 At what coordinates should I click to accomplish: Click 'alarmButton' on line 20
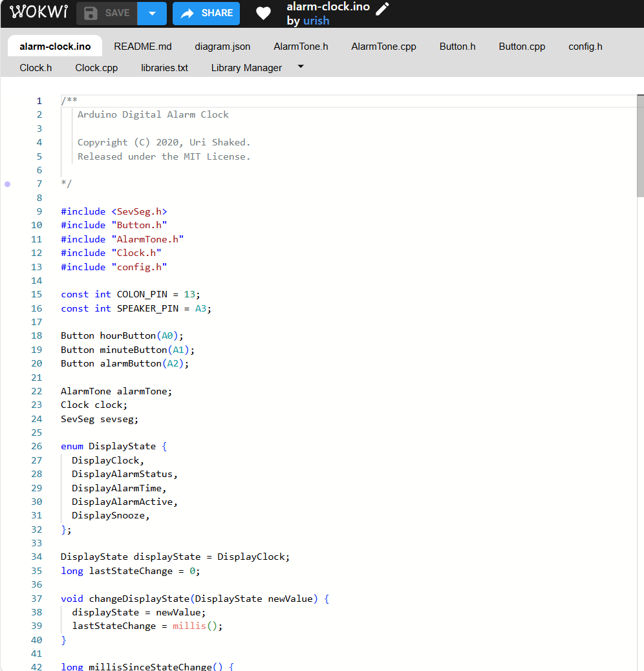pos(131,364)
